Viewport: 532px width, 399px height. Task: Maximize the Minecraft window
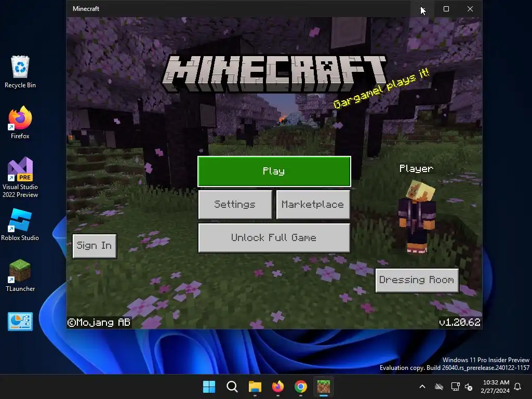coord(446,9)
